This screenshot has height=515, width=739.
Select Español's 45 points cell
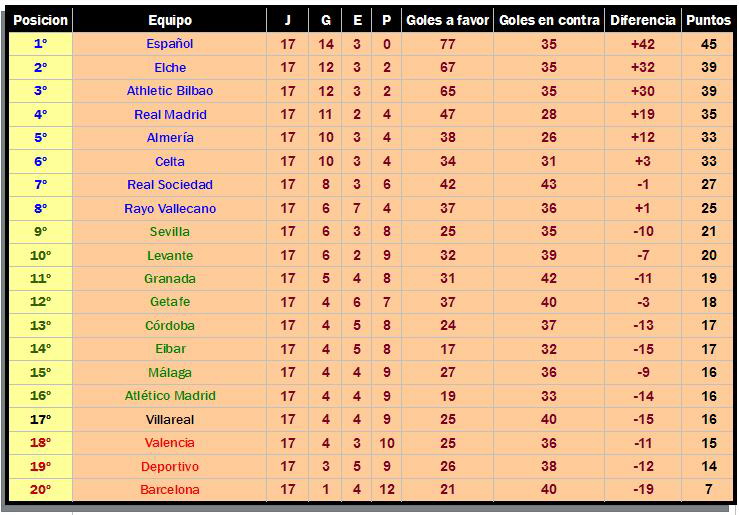[x=708, y=44]
